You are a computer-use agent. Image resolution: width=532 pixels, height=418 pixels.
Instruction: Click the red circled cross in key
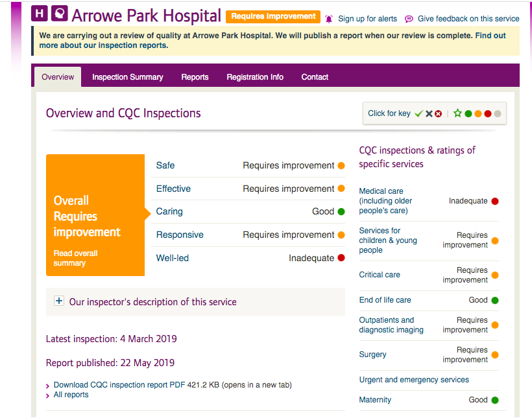pyautogui.click(x=439, y=113)
